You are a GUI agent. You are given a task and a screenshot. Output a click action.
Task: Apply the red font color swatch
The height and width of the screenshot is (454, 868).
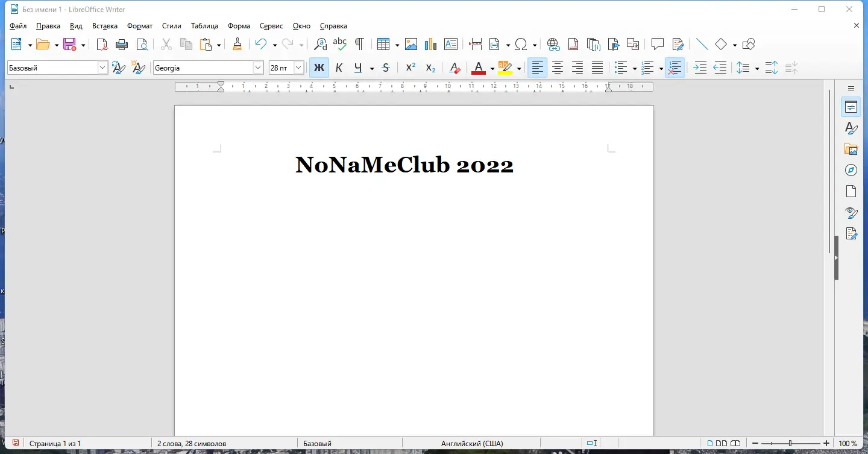(479, 68)
